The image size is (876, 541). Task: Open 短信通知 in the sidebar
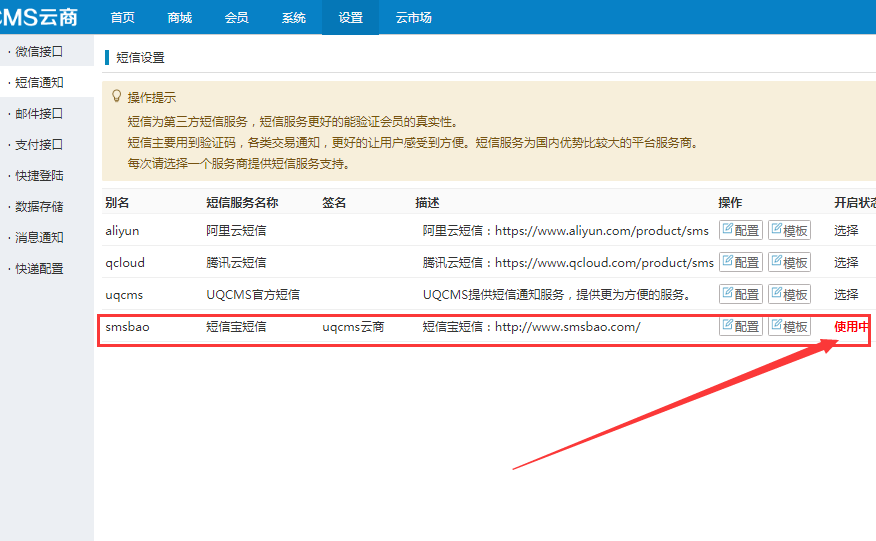(x=39, y=83)
